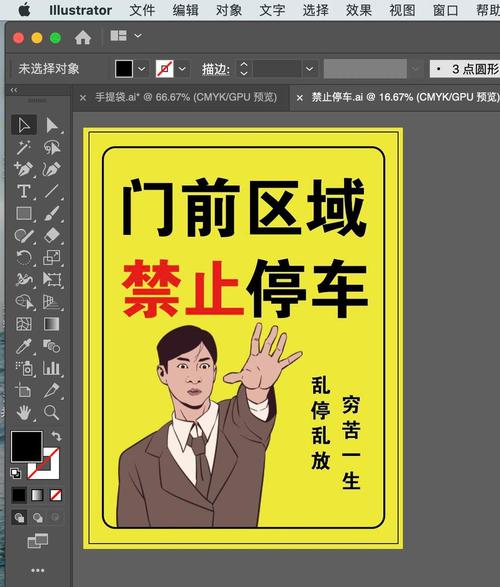This screenshot has width=500, height=587.
Task: Open the Illustrator application menu
Action: click(x=80, y=10)
